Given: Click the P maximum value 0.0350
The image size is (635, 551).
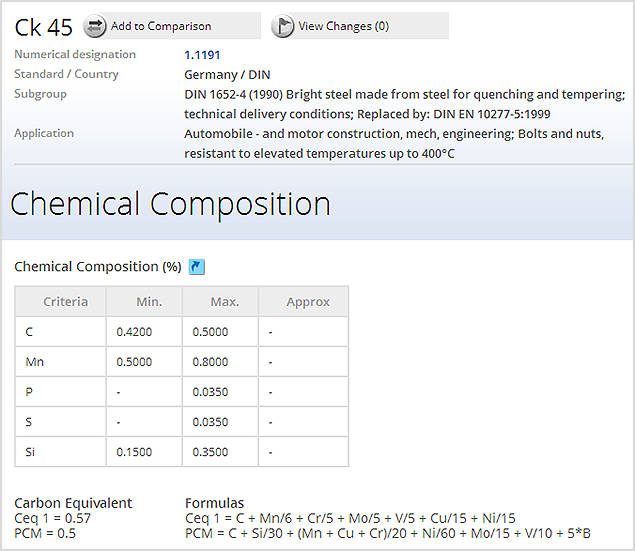Looking at the screenshot, I should coord(210,392).
